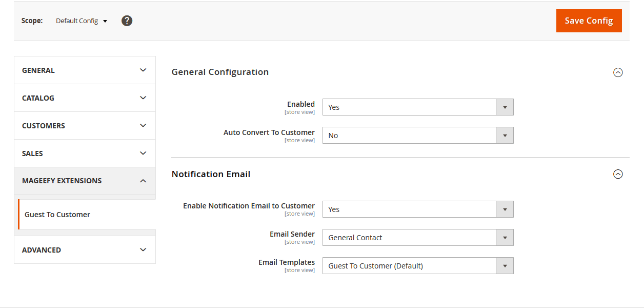Open the Enabled Yes/No dropdown
644x308 pixels.
click(x=417, y=107)
